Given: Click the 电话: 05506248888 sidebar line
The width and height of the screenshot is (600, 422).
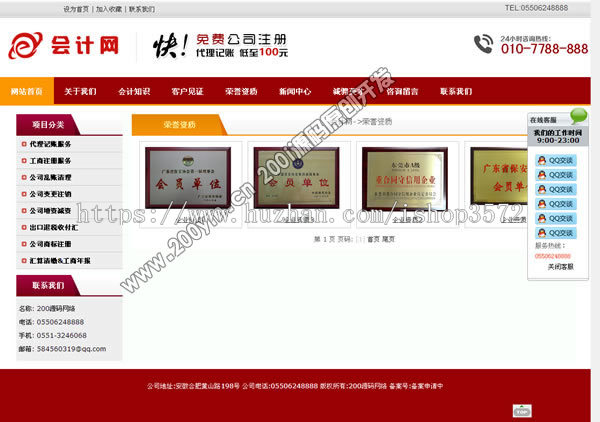Looking at the screenshot, I should pos(51,322).
